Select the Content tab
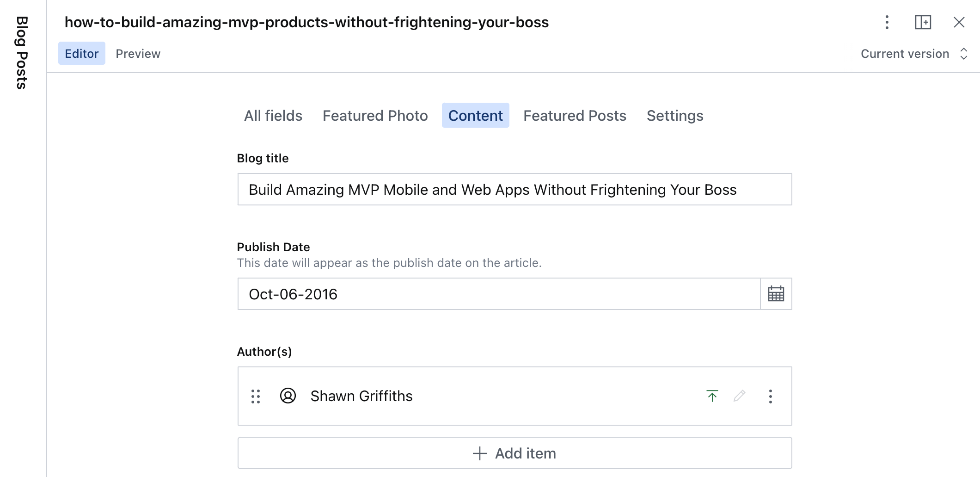Viewport: 980px width, 477px height. (x=475, y=116)
